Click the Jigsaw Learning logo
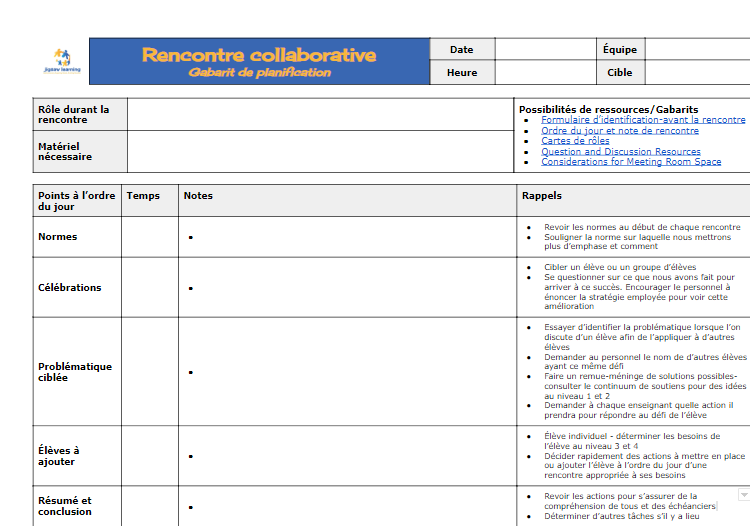 tap(63, 62)
